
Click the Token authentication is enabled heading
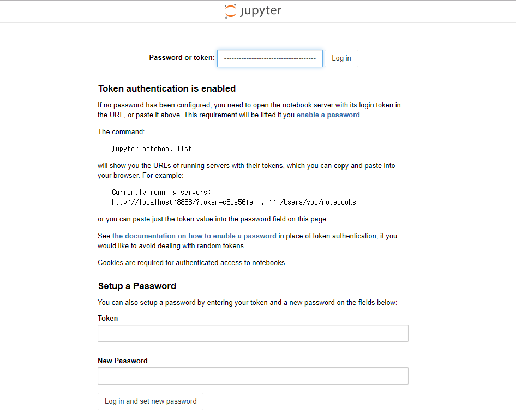point(167,88)
